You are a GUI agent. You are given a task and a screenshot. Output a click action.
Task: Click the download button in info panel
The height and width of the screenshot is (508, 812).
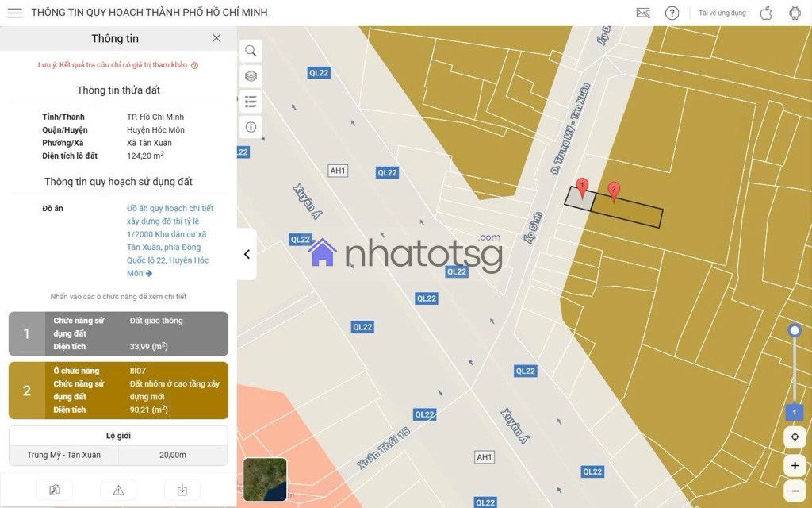182,490
